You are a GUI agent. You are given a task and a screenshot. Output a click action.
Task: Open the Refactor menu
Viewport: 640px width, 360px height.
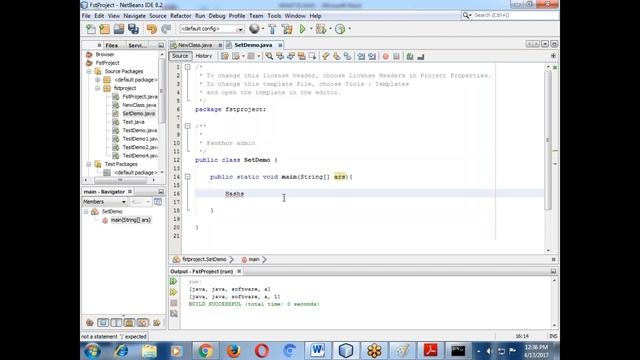point(180,16)
